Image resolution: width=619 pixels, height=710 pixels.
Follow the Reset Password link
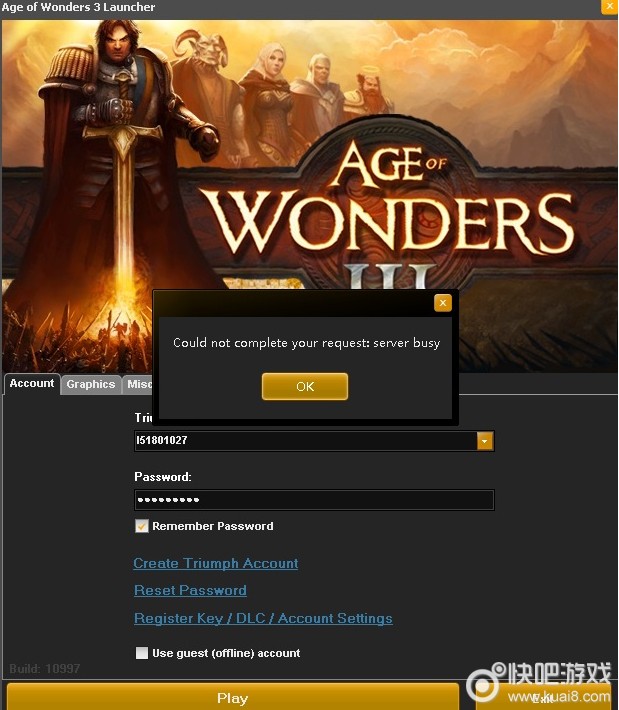point(190,590)
